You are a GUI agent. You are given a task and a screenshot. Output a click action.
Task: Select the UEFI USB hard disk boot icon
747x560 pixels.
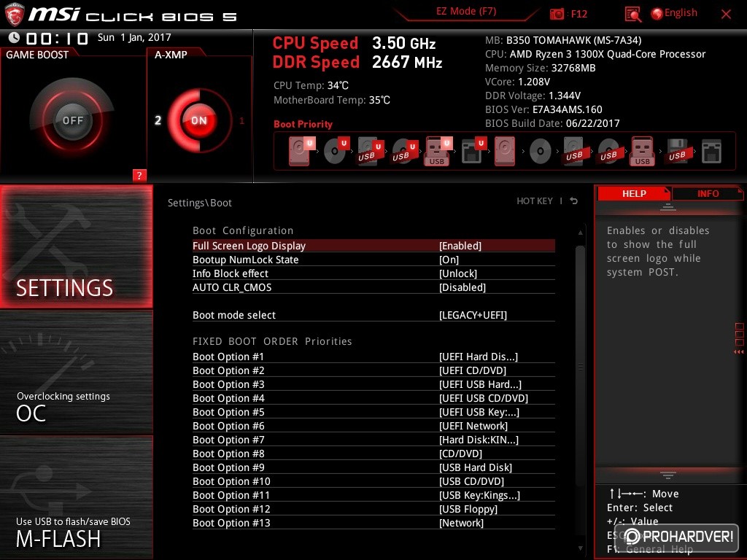(x=370, y=151)
